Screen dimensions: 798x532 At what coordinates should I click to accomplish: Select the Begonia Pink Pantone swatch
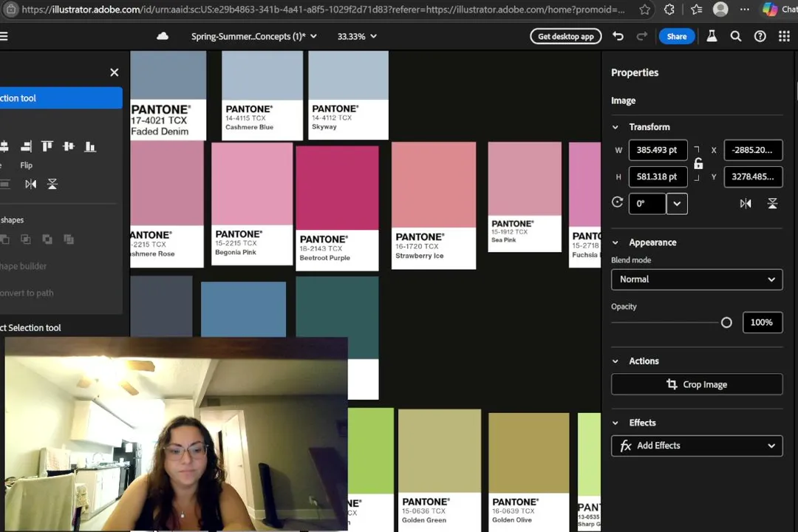(252, 204)
